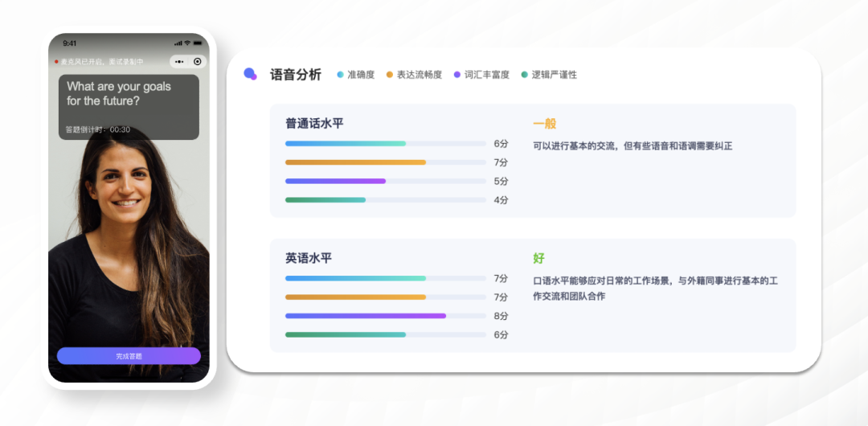Click the 语音分析 heading
Screen dimensions: 868x426
[x=295, y=74]
